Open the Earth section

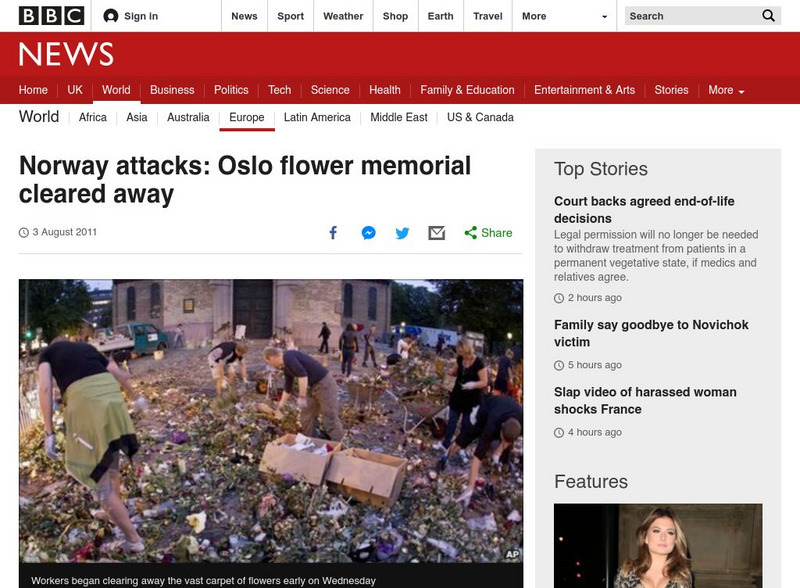point(440,16)
